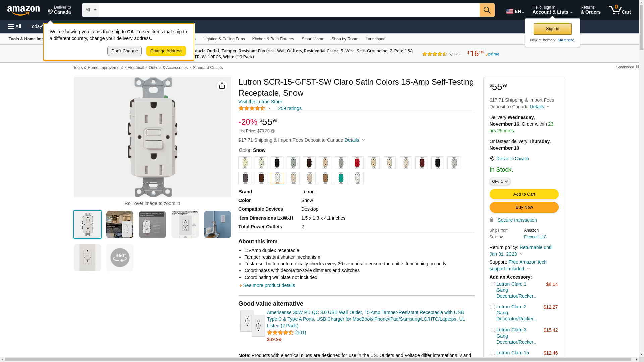Click the Sponsored info icon
Viewport: 644px width, 362px height.
[x=637, y=67]
